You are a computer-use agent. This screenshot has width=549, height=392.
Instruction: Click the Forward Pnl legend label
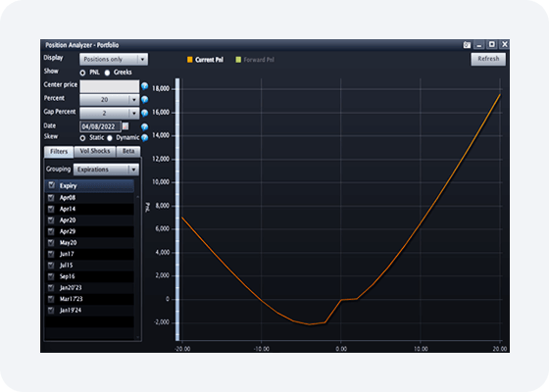pos(259,60)
